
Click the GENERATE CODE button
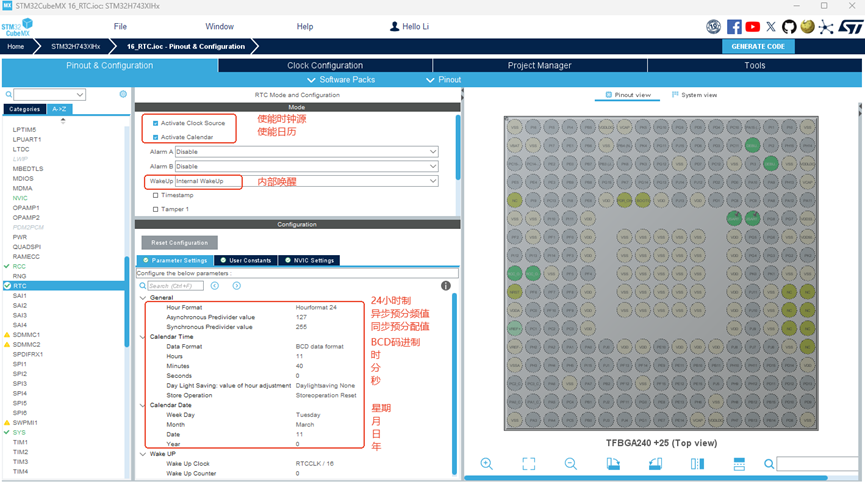pos(758,46)
